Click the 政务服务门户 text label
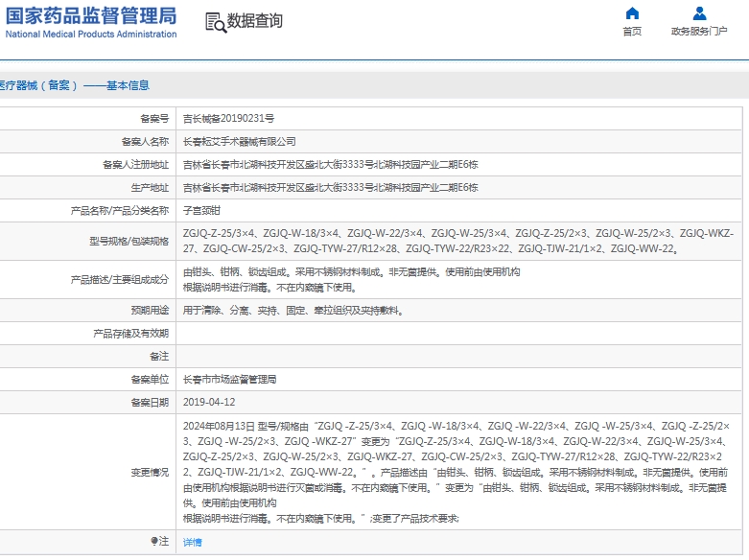 699,32
